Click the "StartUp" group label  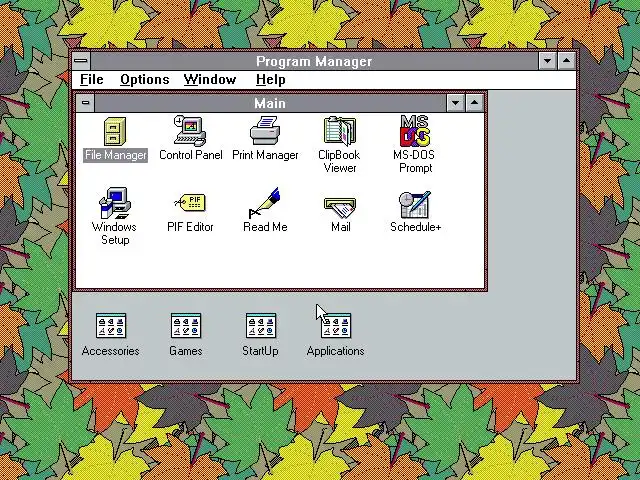pos(260,351)
